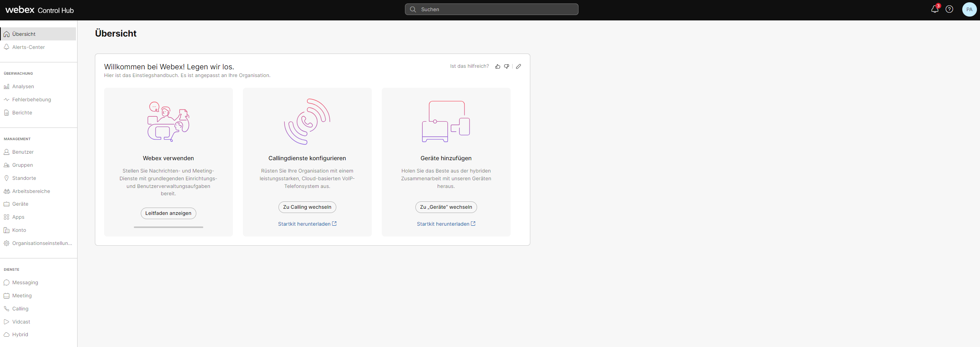Click the thumbs up feedback icon
980x347 pixels.
coord(498,67)
